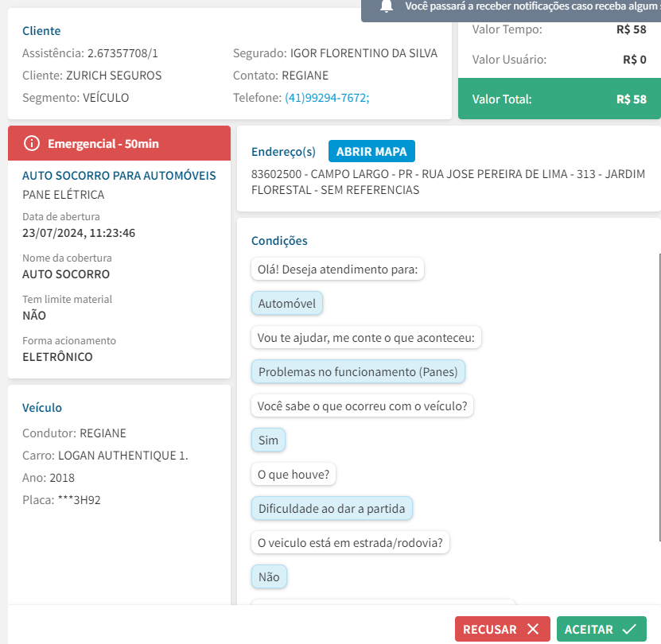
Task: Click Tem limite material value NÃO
Action: click(x=34, y=316)
